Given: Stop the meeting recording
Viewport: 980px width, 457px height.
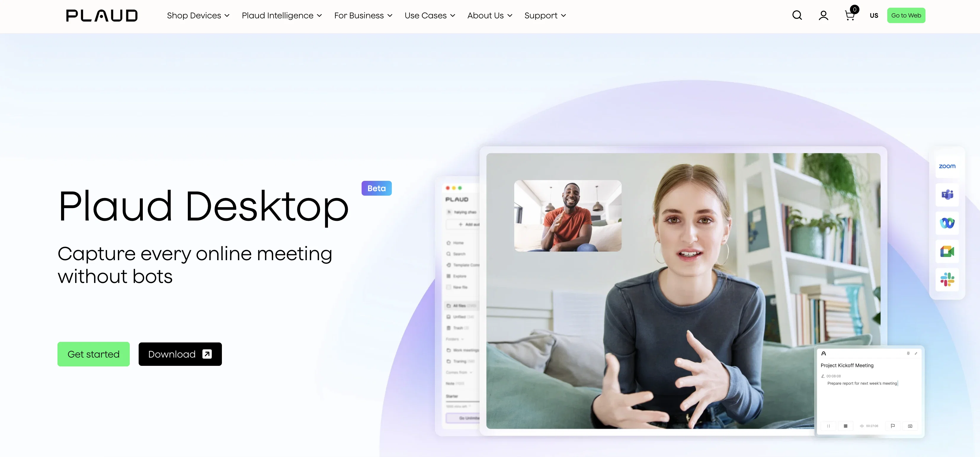Looking at the screenshot, I should 845,426.
